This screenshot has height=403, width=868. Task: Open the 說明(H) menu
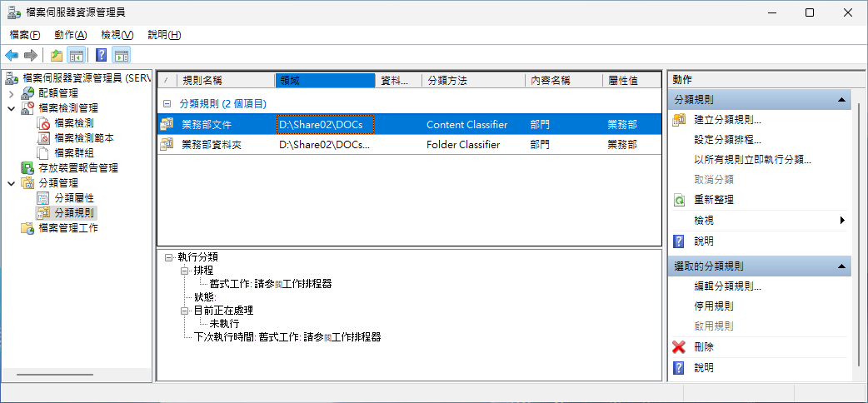(x=164, y=35)
